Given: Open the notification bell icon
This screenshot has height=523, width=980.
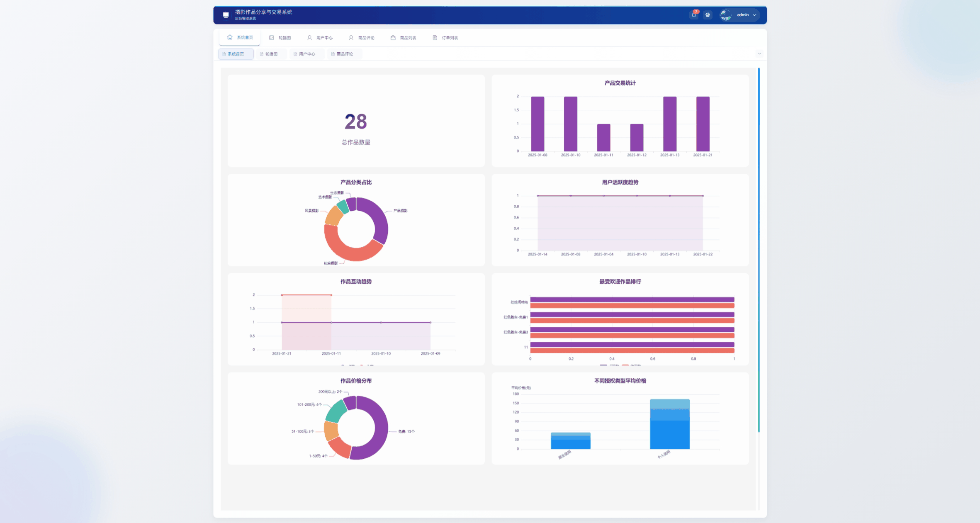Looking at the screenshot, I should [694, 15].
